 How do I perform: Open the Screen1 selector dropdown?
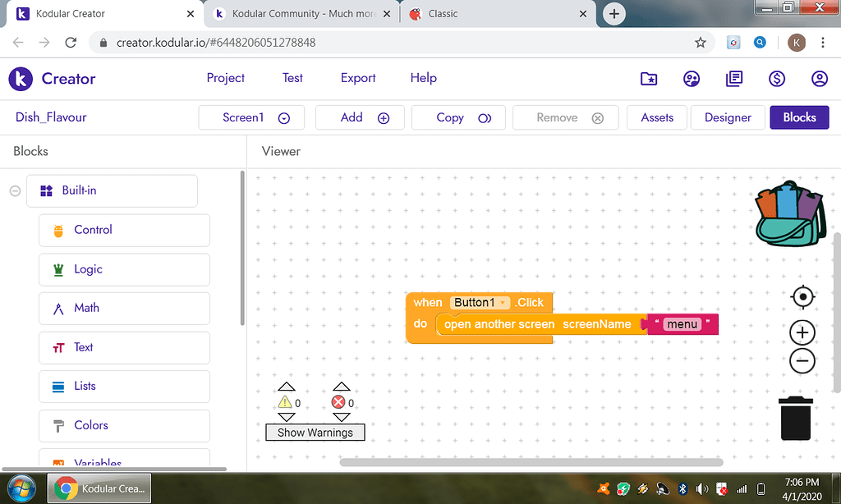(x=283, y=117)
